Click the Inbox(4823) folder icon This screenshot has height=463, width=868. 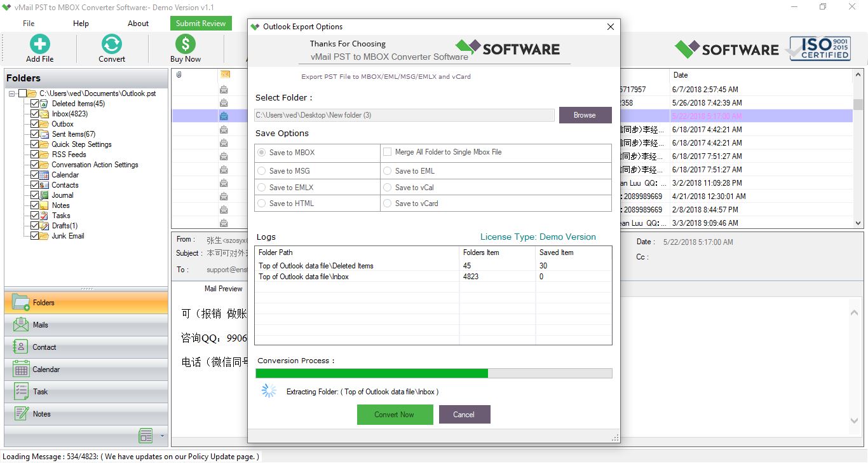pyautogui.click(x=44, y=114)
